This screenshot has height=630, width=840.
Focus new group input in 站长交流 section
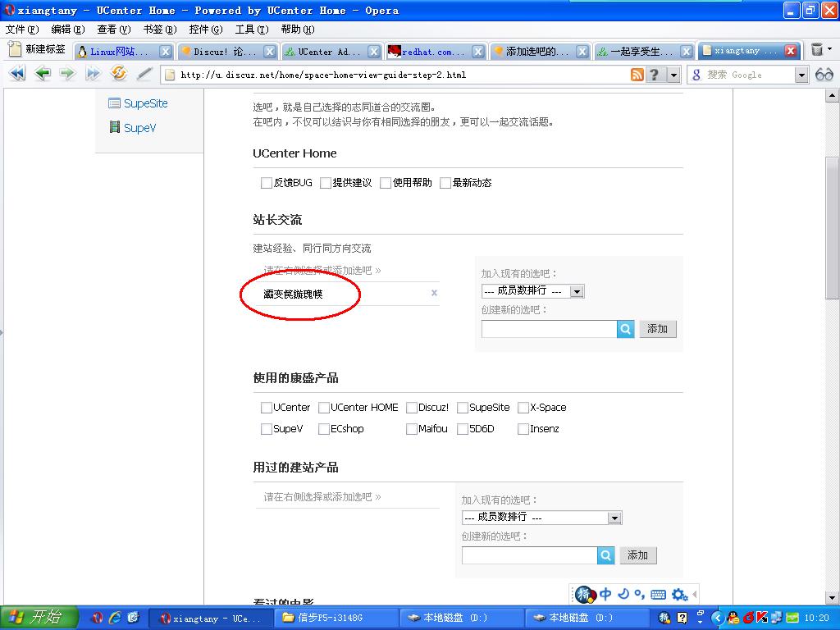click(x=549, y=329)
